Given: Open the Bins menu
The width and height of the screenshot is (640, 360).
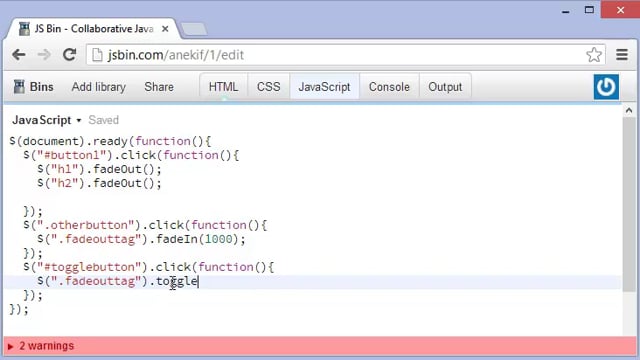Looking at the screenshot, I should point(33,87).
